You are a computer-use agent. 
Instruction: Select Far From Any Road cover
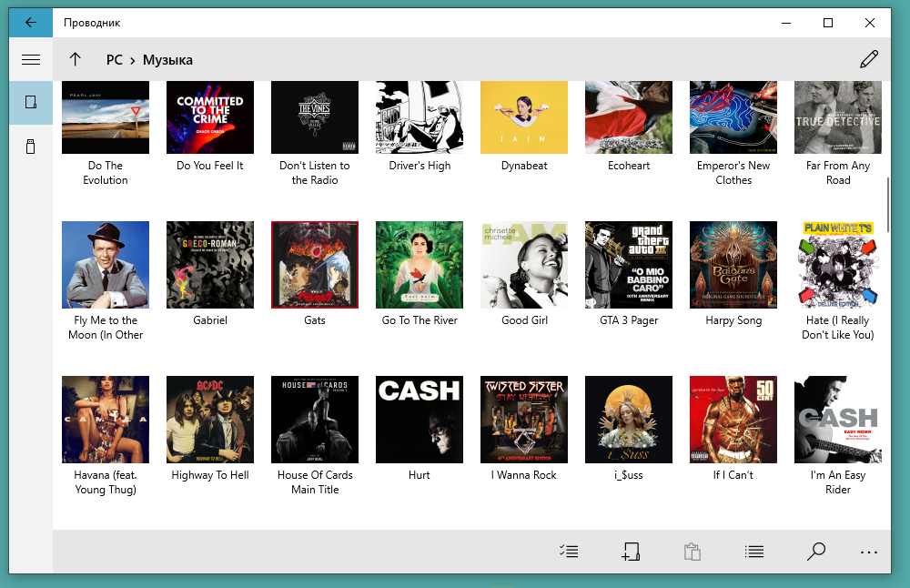[838, 117]
